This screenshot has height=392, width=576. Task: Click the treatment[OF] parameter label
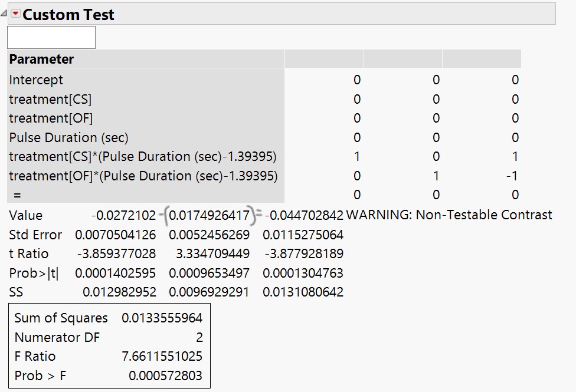[51, 118]
